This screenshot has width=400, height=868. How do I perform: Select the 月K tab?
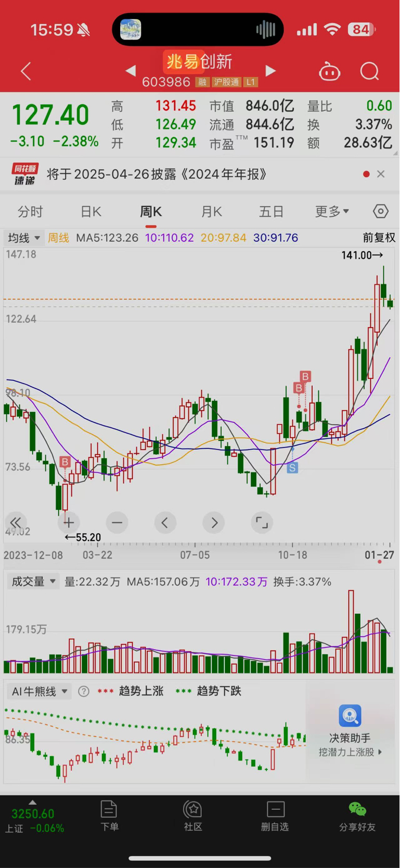point(212,212)
